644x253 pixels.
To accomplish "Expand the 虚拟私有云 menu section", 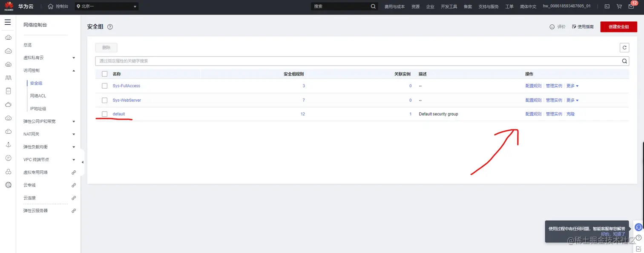I will (x=74, y=57).
